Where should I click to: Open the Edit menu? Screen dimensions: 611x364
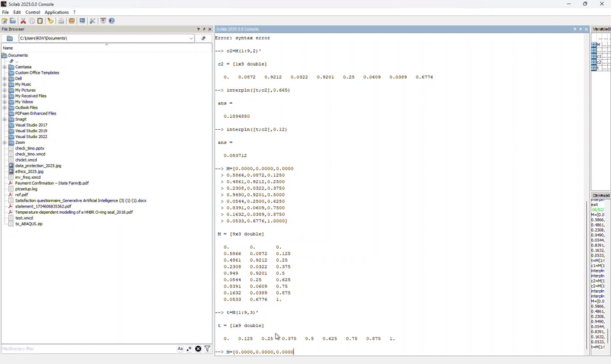click(17, 13)
